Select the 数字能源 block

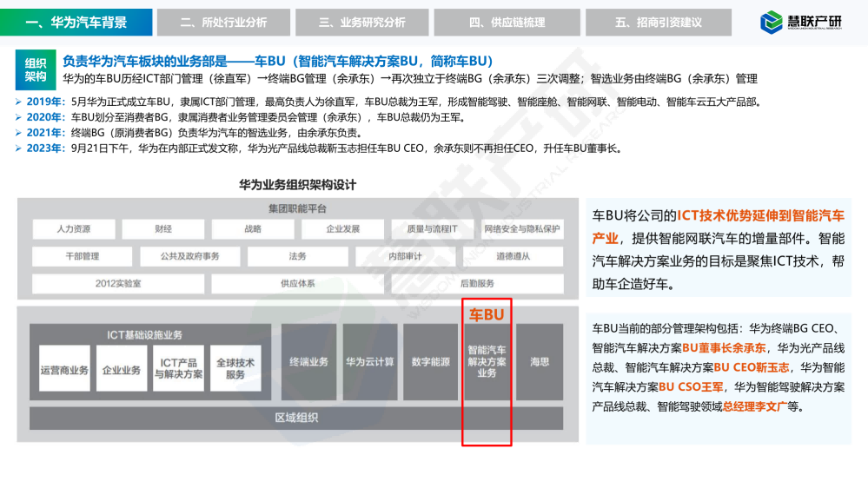click(x=431, y=362)
